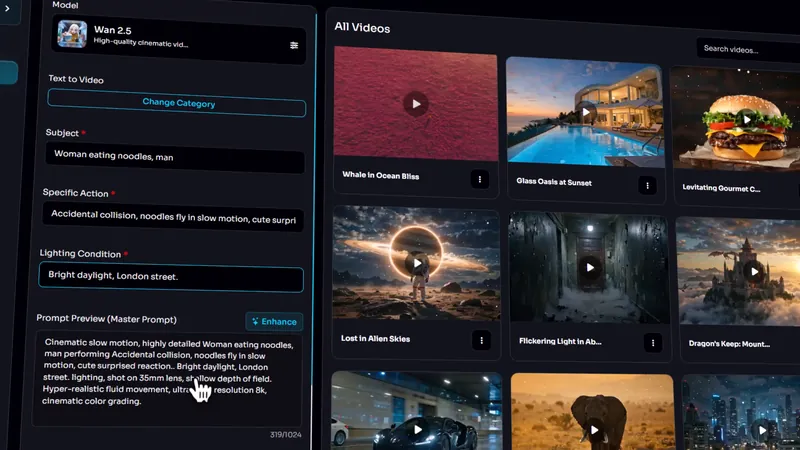Screen dimensions: 800x450
Task: Focus the Lighting Condition input field
Action: click(x=171, y=277)
